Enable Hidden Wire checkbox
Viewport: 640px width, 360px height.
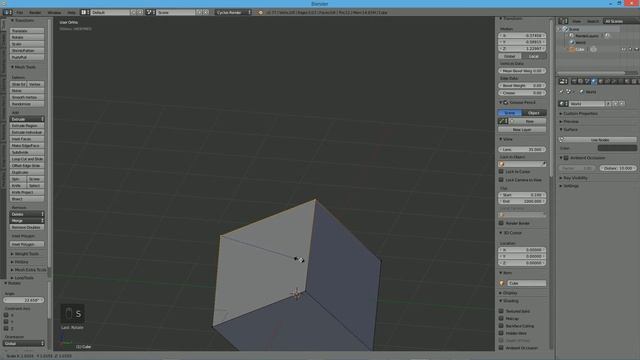click(501, 333)
